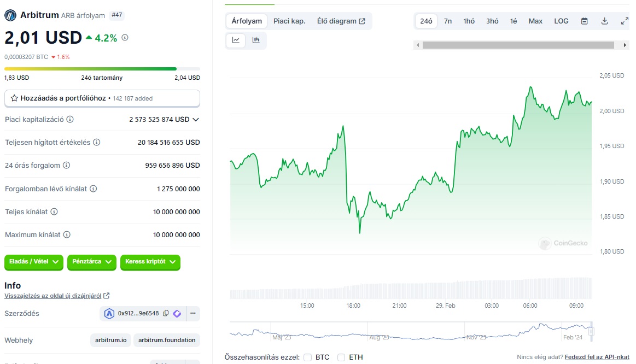Show Forgalomban lévő kínálat info icon
The width and height of the screenshot is (636, 364).
(94, 189)
